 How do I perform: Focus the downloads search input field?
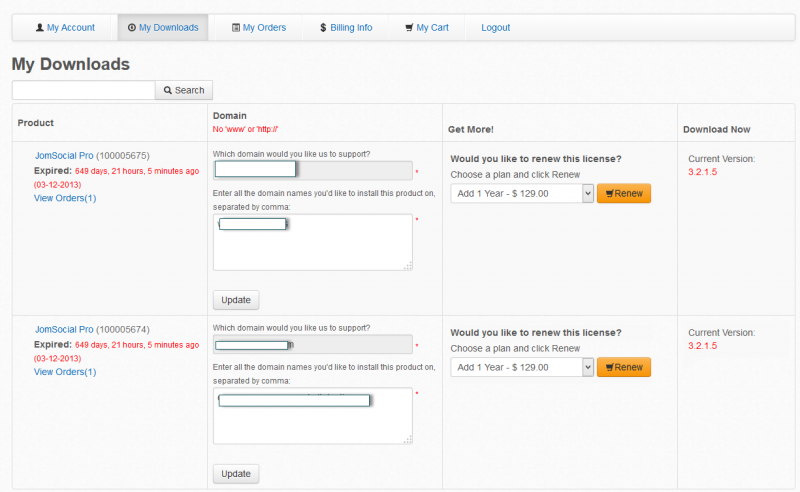84,90
